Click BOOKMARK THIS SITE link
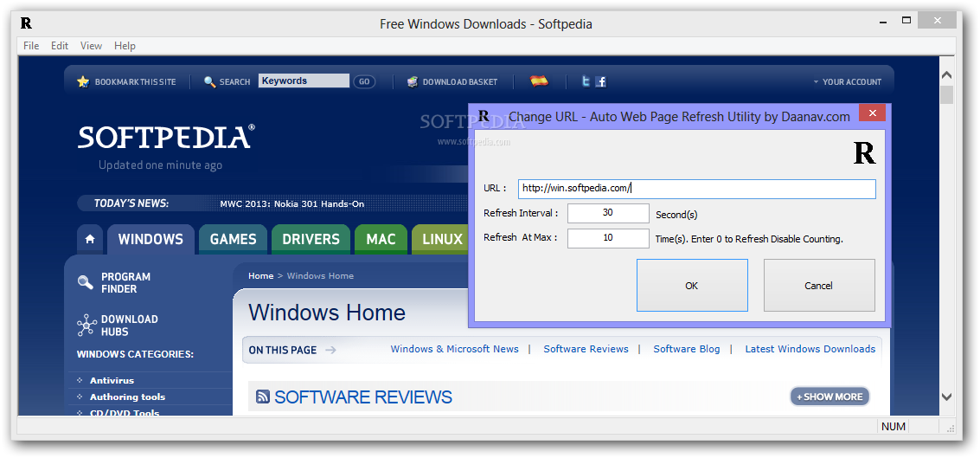Image resolution: width=980 pixels, height=458 pixels. tap(136, 82)
